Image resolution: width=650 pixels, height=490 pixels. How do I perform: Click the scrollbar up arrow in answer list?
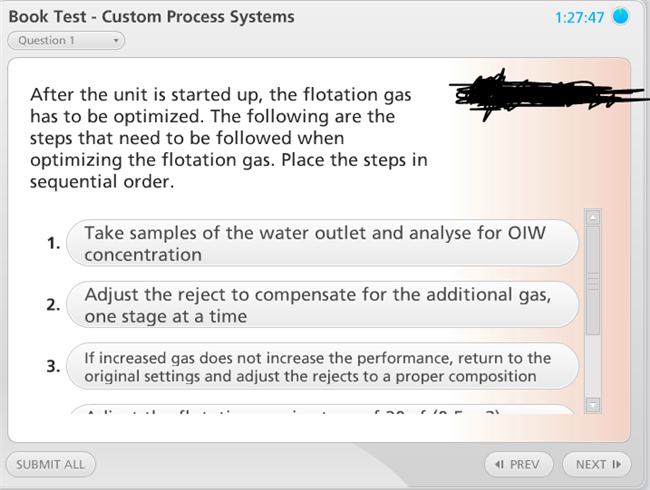[x=592, y=216]
